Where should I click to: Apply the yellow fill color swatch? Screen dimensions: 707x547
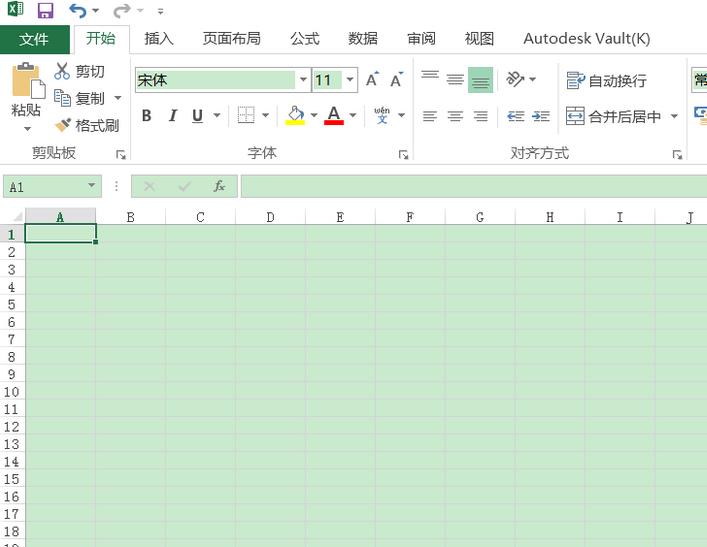tap(295, 116)
